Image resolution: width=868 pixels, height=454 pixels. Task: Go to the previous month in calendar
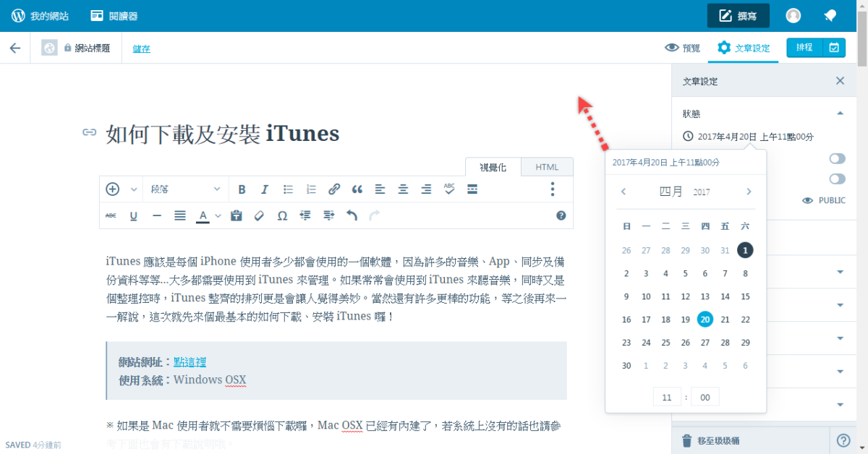[x=624, y=192]
